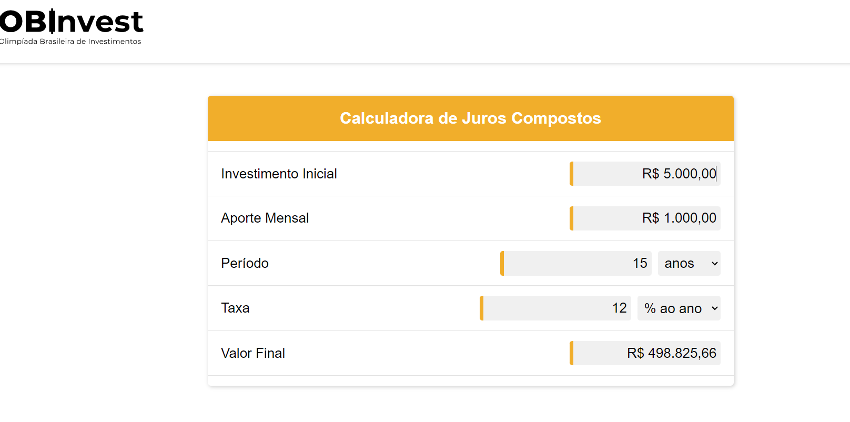Viewport: 850px width, 422px height.
Task: Open the % ao ano rate dropdown
Action: (679, 308)
